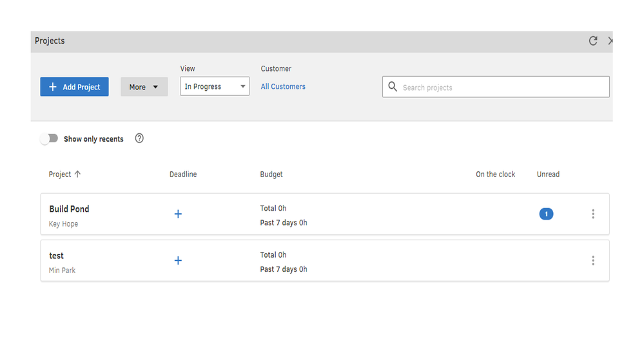Open test project three-dot options menu
The height and width of the screenshot is (362, 644).
(593, 261)
